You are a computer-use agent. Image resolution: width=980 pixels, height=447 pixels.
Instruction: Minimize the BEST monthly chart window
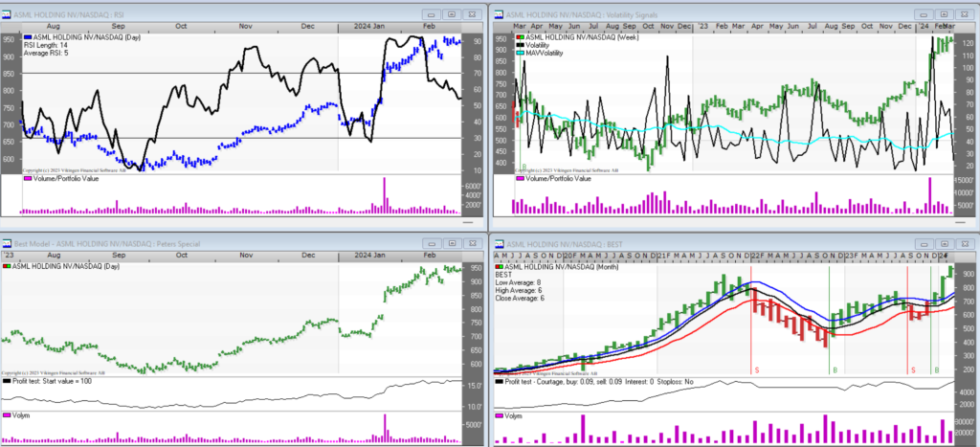[x=924, y=244]
